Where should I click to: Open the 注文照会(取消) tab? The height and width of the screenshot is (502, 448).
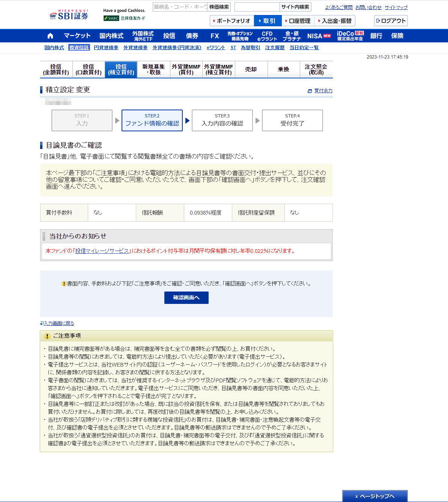pos(316,70)
